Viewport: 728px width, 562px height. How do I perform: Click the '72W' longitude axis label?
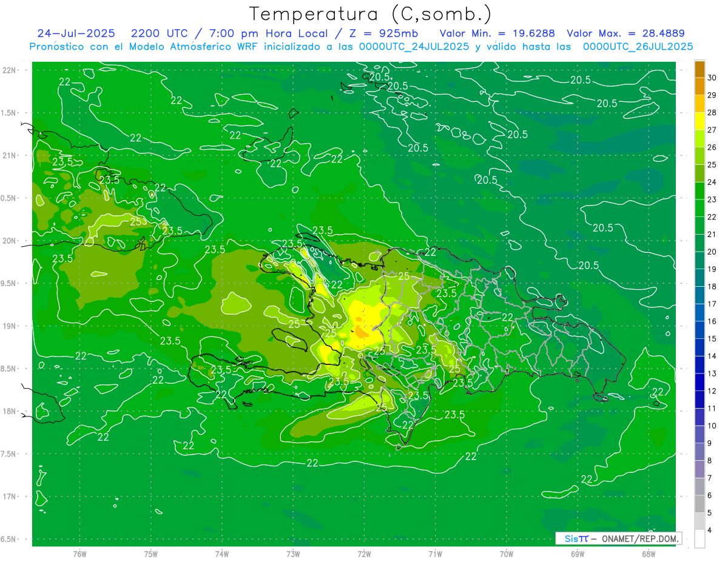(x=364, y=554)
